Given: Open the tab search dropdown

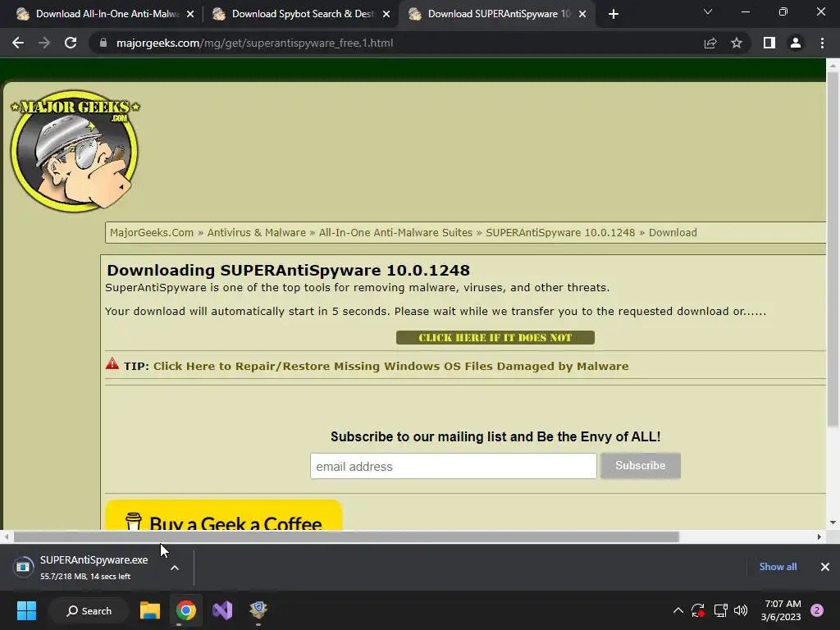Looking at the screenshot, I should click(x=708, y=11).
